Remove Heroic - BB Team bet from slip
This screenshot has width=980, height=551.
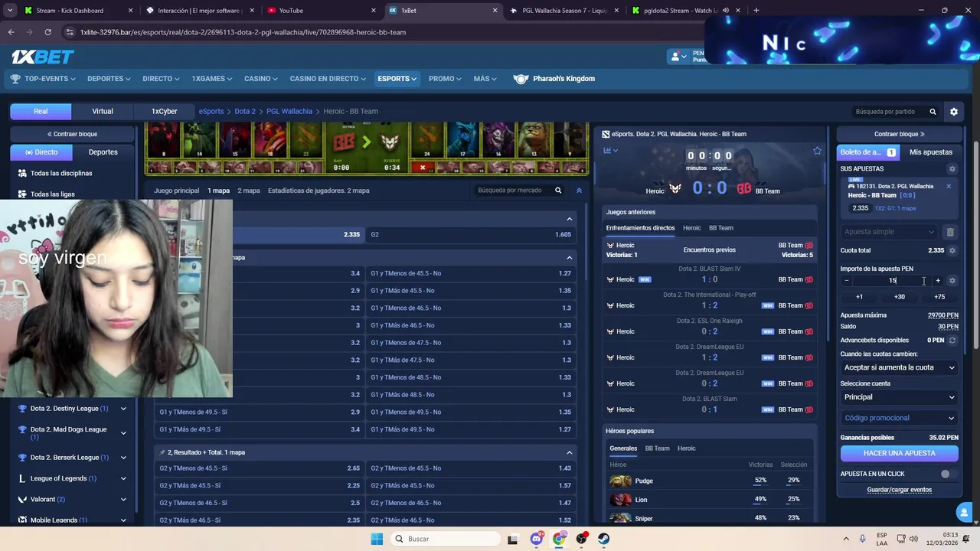click(x=949, y=187)
